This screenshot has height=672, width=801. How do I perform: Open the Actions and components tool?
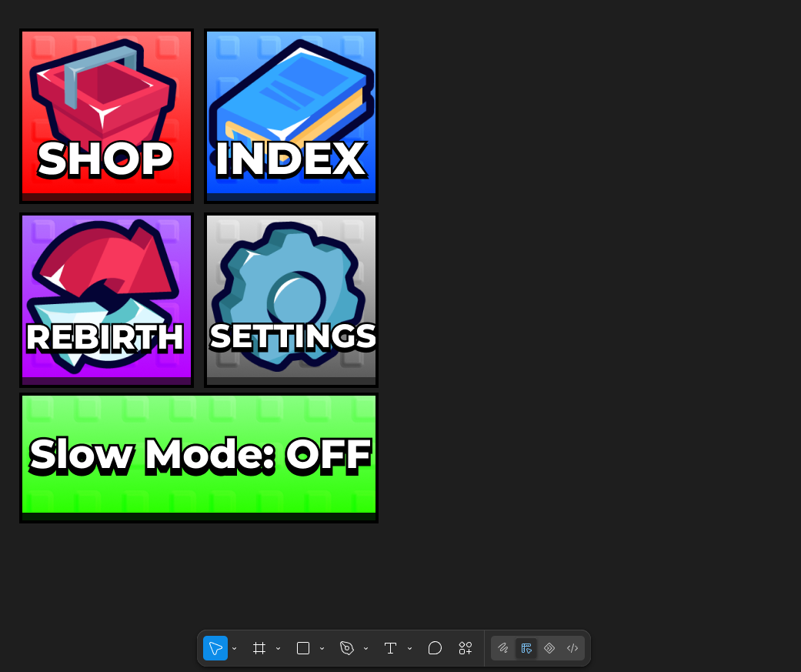[x=466, y=648]
